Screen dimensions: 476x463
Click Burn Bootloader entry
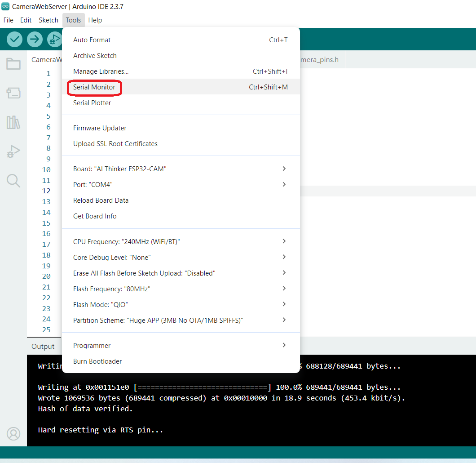coord(181,361)
